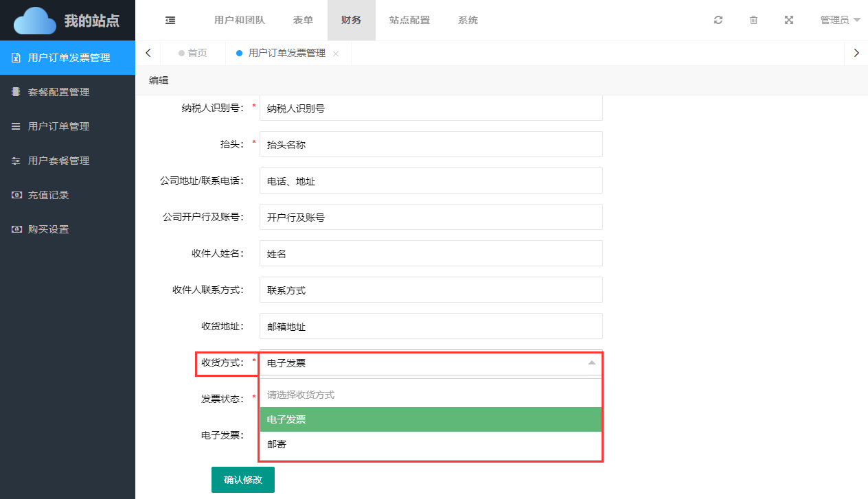Select 邮寄 from the dropdown list

click(x=431, y=444)
